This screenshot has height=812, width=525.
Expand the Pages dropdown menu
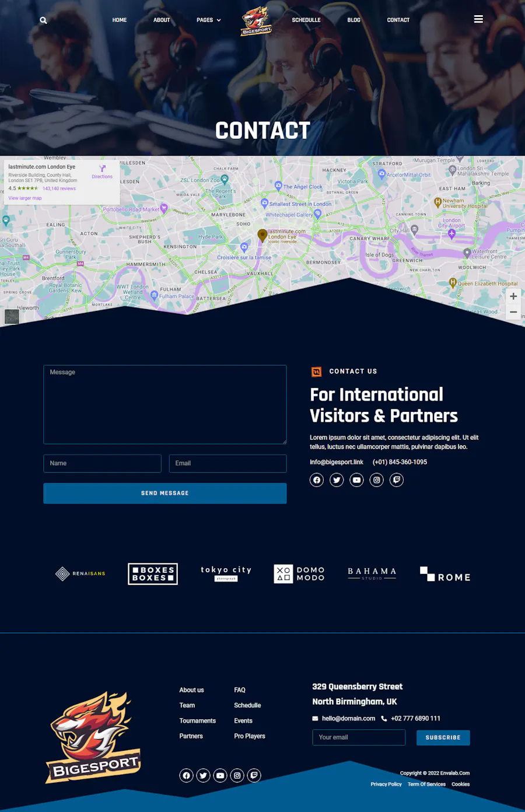point(209,20)
